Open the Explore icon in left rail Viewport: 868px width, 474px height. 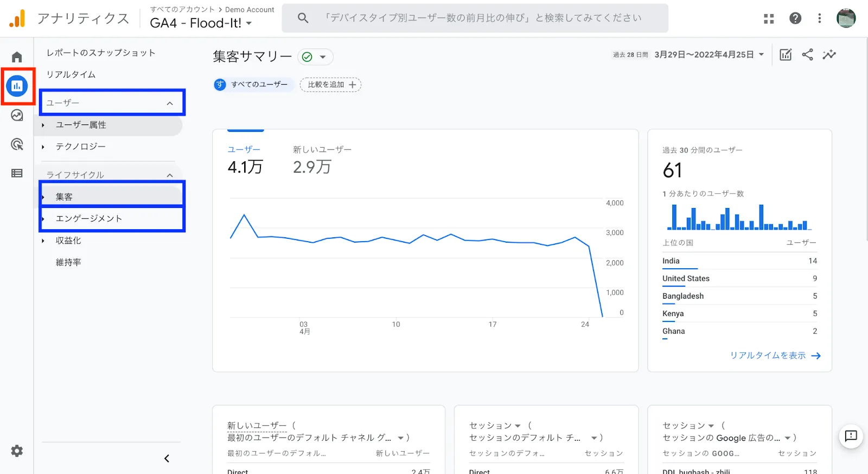click(x=17, y=115)
